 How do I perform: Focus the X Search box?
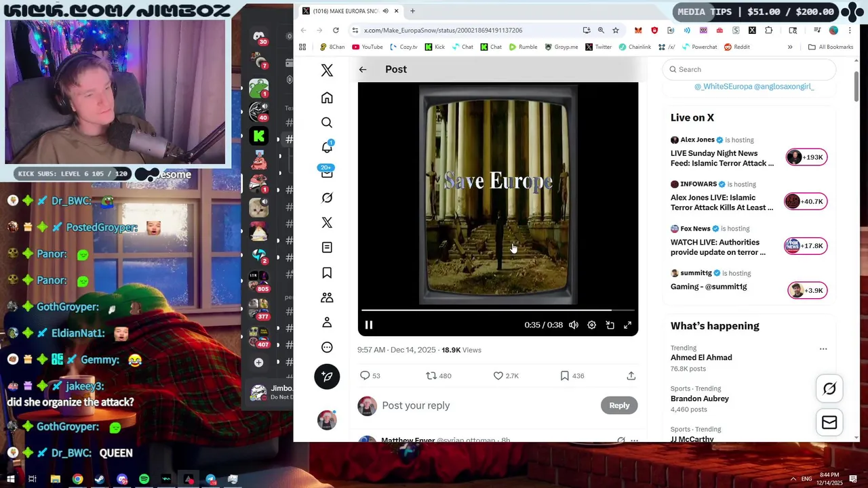[x=749, y=69]
